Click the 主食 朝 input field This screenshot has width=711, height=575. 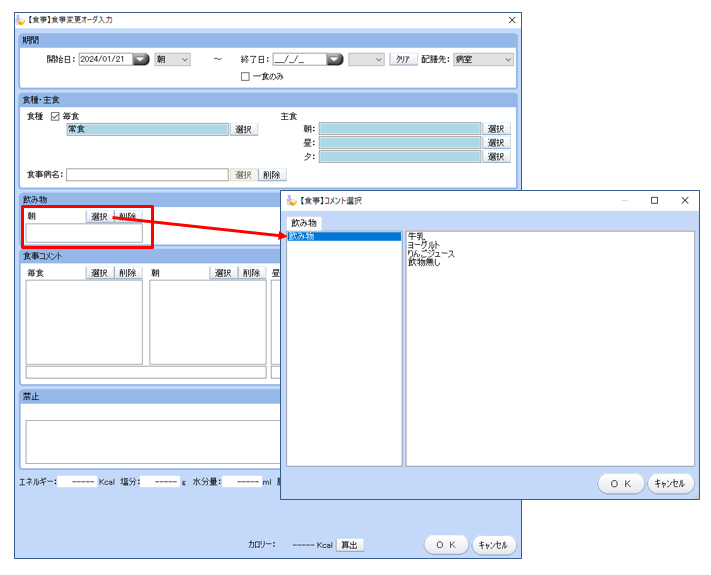click(x=400, y=129)
